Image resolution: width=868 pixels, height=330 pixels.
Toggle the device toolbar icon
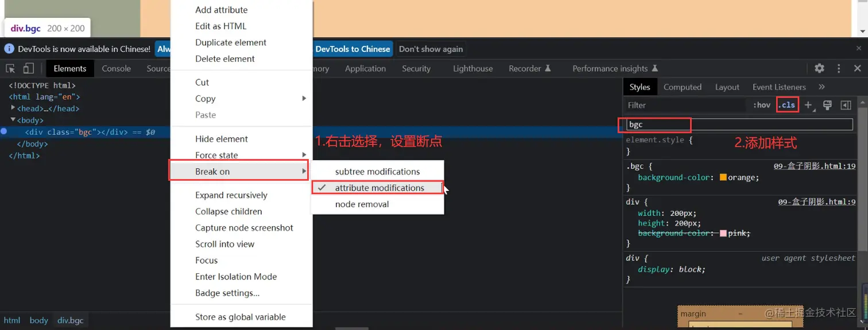click(28, 68)
